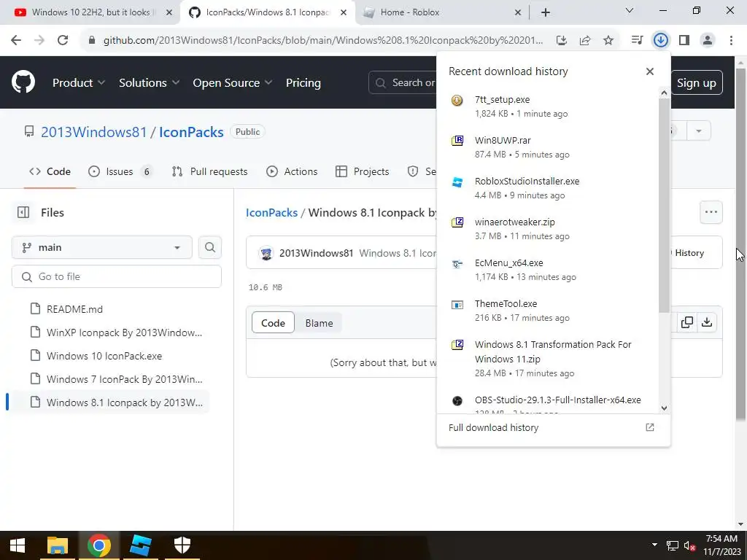Open the media control icon in the Chrome toolbar
This screenshot has height=560, width=747.
click(637, 41)
